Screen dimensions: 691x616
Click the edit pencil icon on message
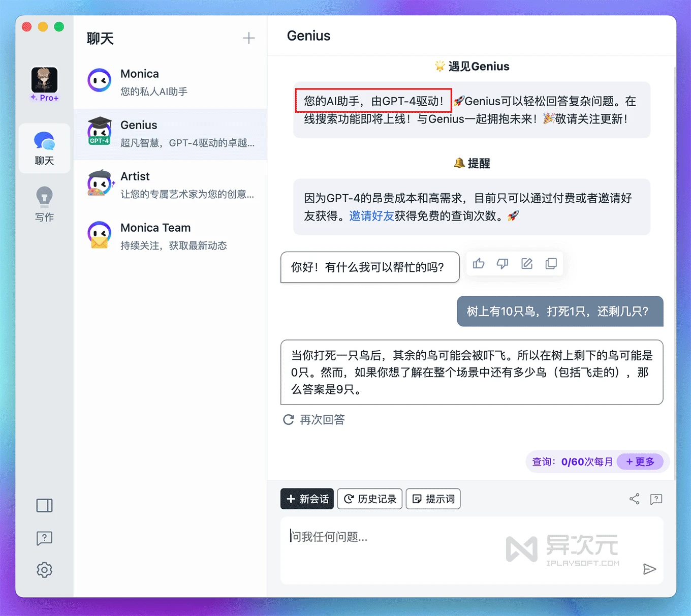click(527, 263)
